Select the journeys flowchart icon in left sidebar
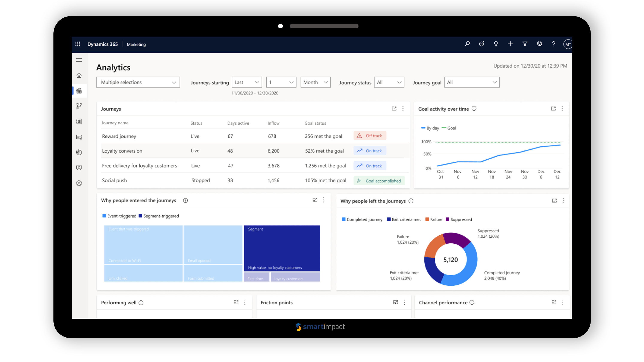The width and height of the screenshot is (644, 362). coord(79,106)
